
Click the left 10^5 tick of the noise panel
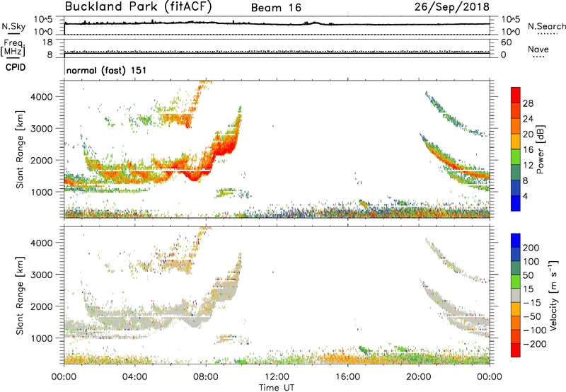click(x=43, y=19)
